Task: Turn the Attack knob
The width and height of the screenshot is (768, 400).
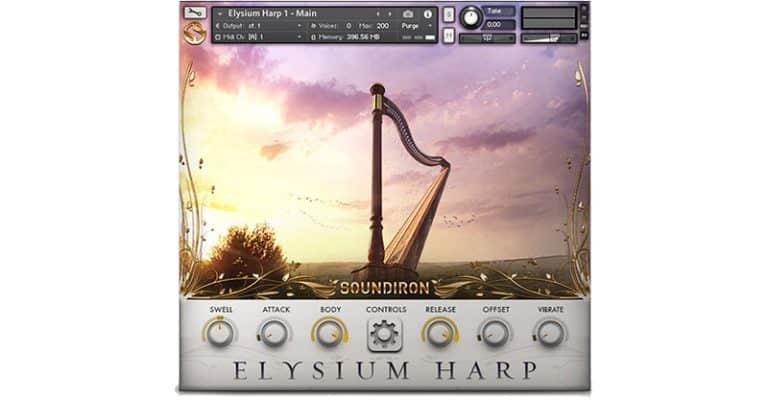Action: coord(274,333)
